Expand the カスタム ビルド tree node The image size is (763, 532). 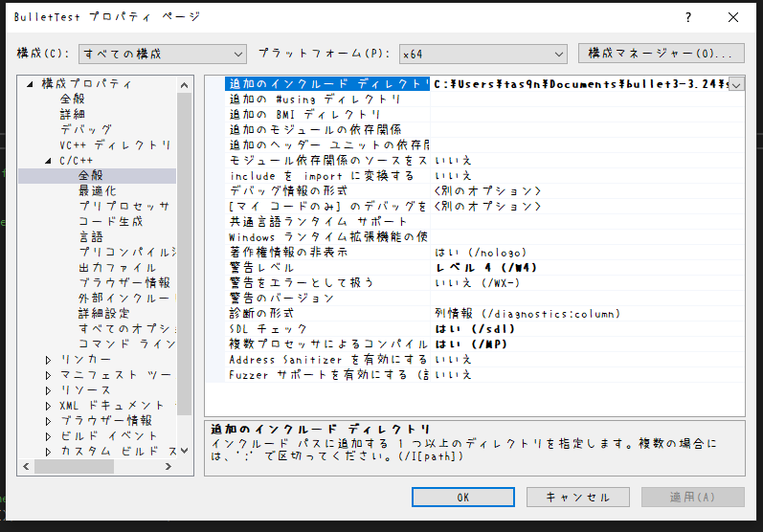pyautogui.click(x=48, y=452)
